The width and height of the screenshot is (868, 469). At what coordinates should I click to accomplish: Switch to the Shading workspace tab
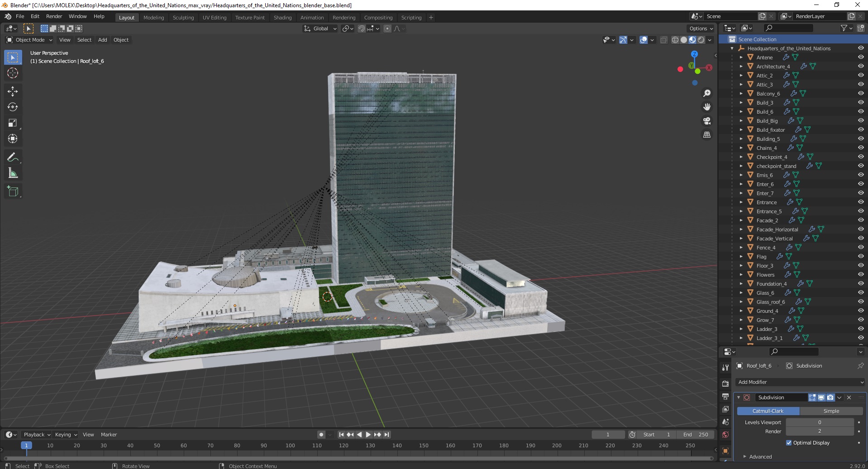click(x=282, y=18)
